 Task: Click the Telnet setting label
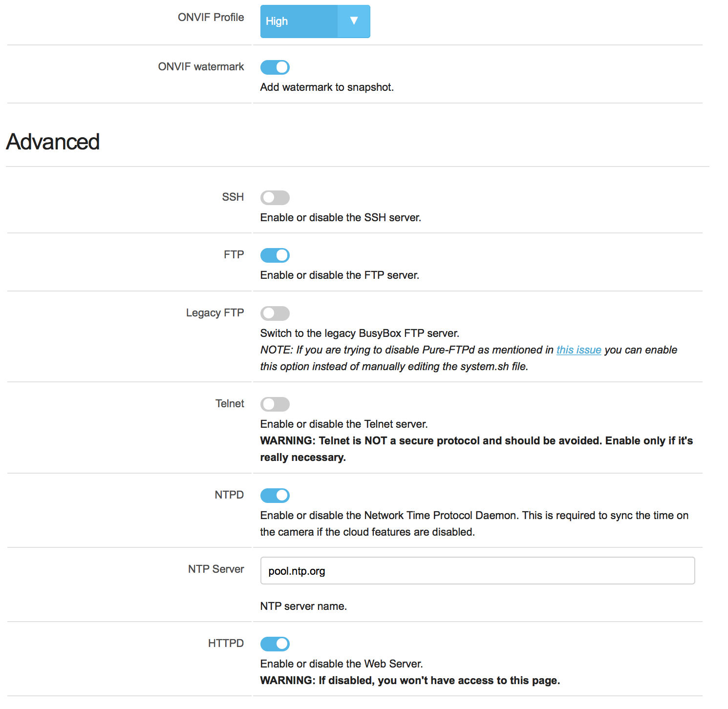tap(230, 404)
